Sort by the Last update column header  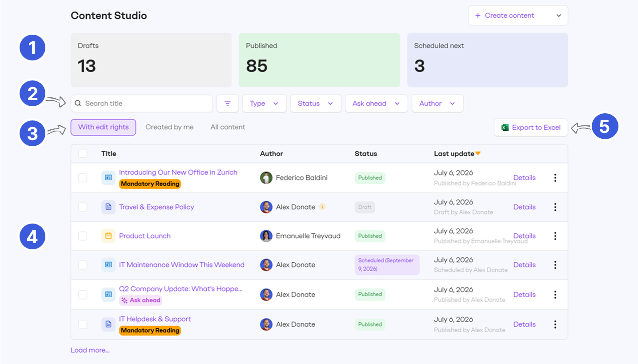pyautogui.click(x=454, y=154)
